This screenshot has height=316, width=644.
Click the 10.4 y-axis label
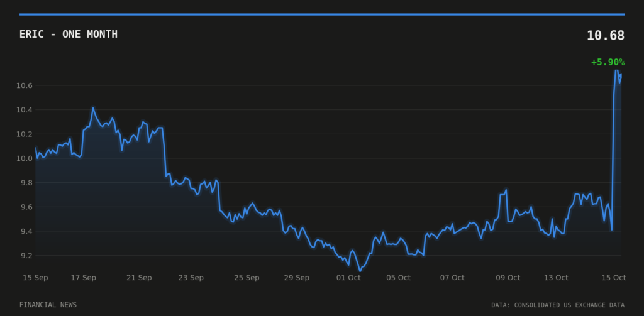tap(25, 110)
